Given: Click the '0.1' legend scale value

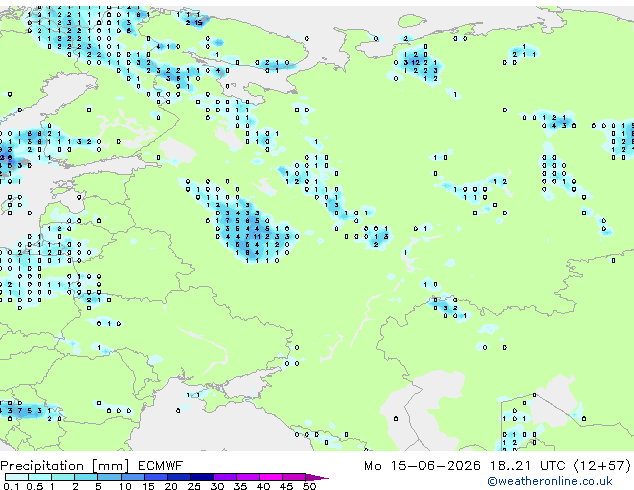Looking at the screenshot, I should point(12,486).
